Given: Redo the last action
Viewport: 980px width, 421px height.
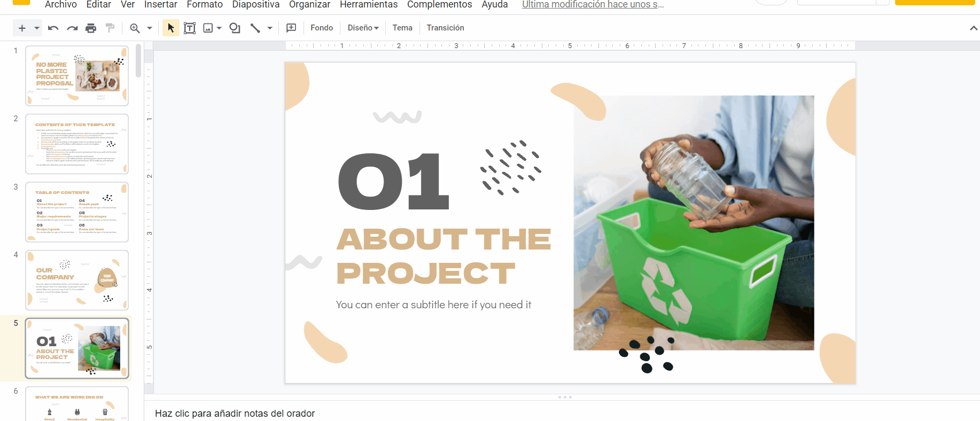Looking at the screenshot, I should point(72,28).
